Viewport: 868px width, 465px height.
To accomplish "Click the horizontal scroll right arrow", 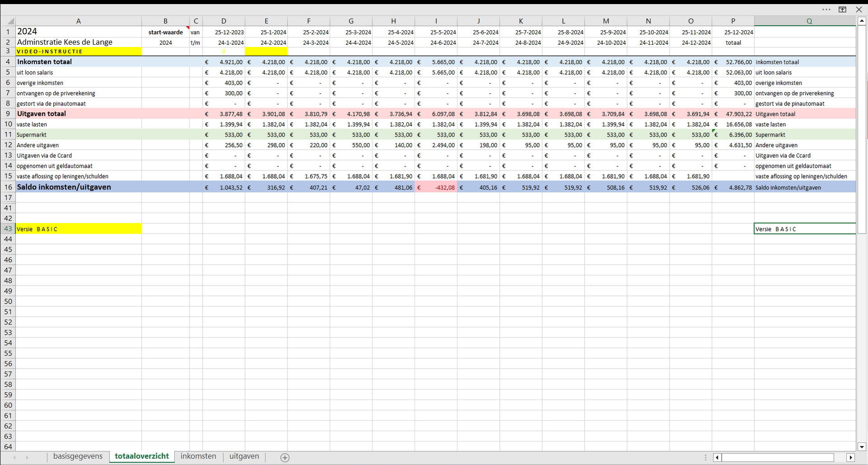I will [x=850, y=457].
